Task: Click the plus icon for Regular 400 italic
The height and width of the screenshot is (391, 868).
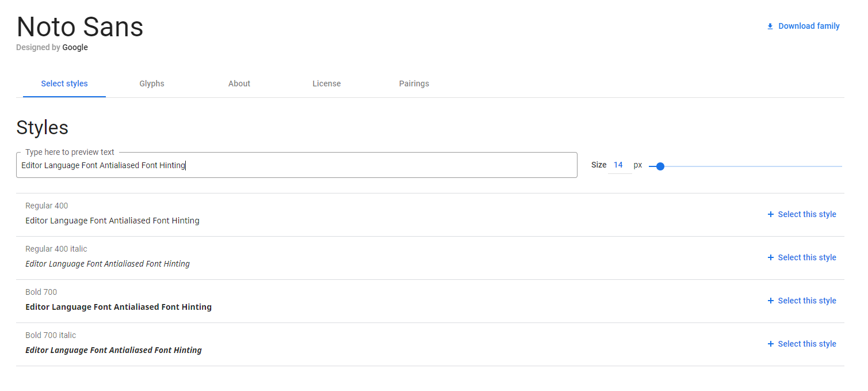Action: (771, 257)
